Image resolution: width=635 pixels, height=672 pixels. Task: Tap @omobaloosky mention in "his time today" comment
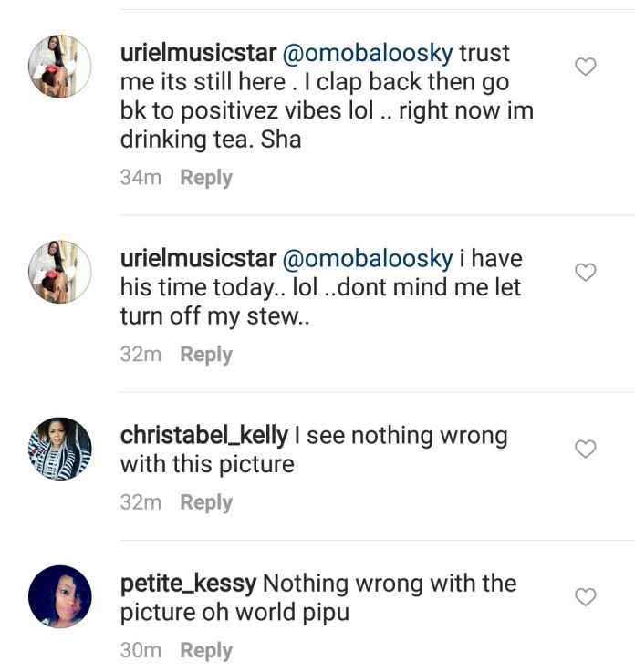click(x=369, y=259)
